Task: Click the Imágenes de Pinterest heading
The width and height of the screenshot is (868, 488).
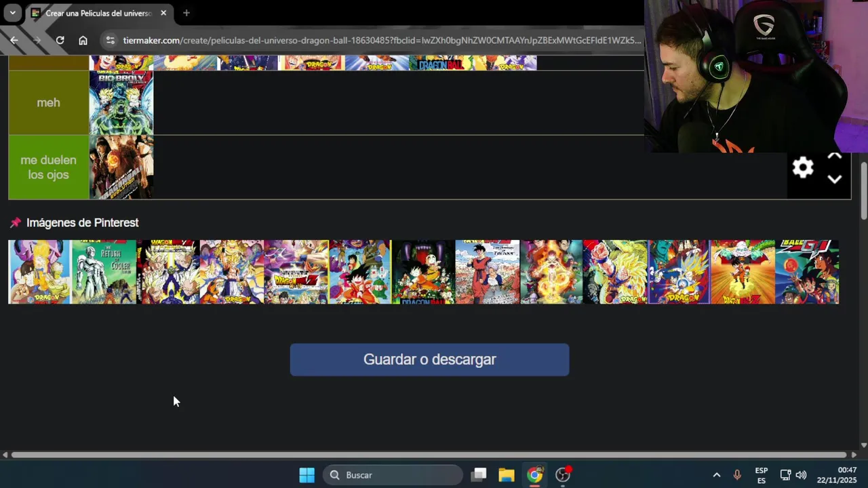Action: 82,222
